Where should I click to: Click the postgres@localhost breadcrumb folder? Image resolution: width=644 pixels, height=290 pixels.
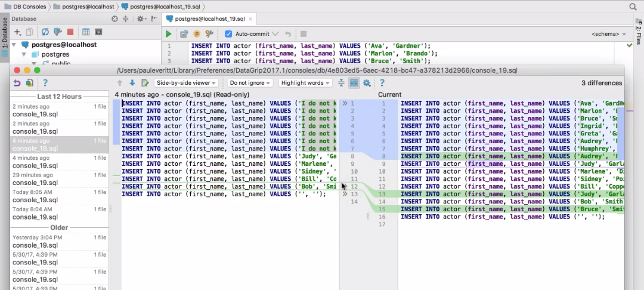pyautogui.click(x=84, y=7)
